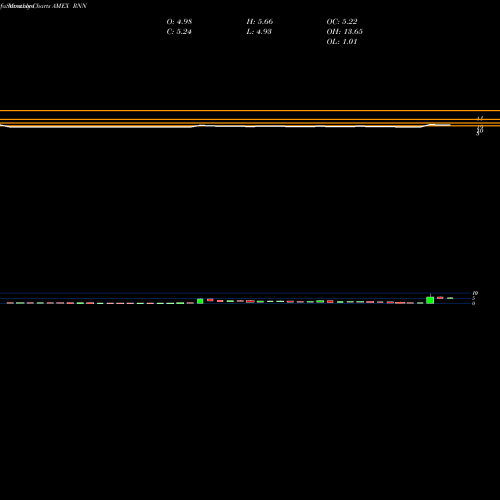Click the high value H: 5.66
Screen dimensions: 500x500
click(x=260, y=22)
